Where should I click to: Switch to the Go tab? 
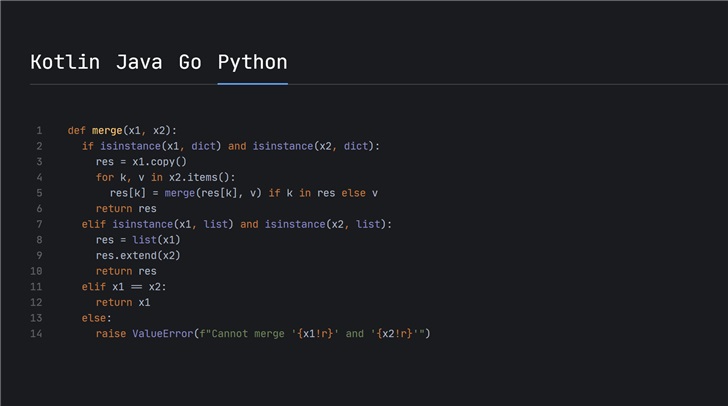pyautogui.click(x=190, y=62)
